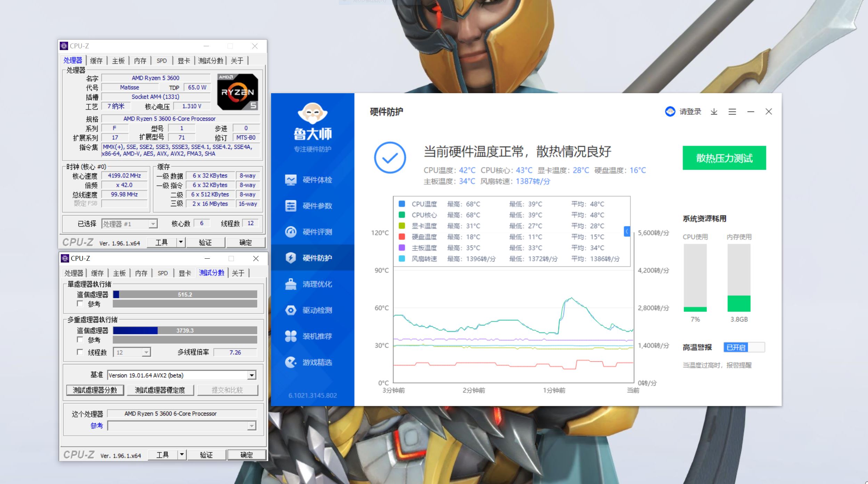This screenshot has width=868, height=484.
Task: Toggle 高温警报 已开启 switch
Action: pos(744,347)
